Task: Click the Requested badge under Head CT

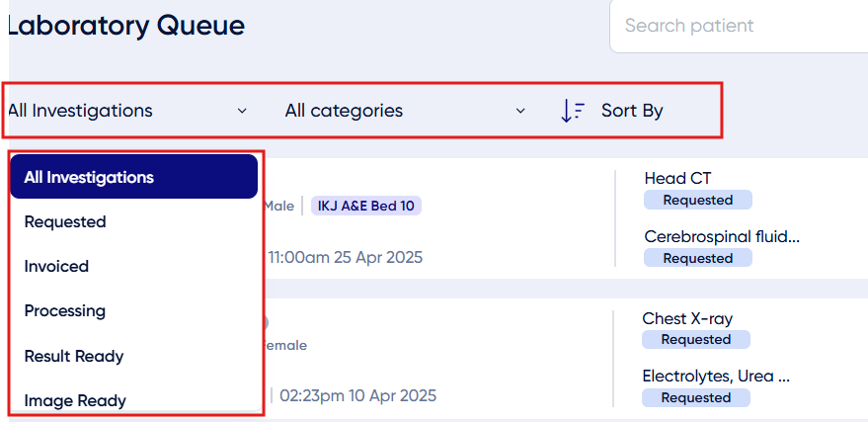Action: (x=697, y=200)
